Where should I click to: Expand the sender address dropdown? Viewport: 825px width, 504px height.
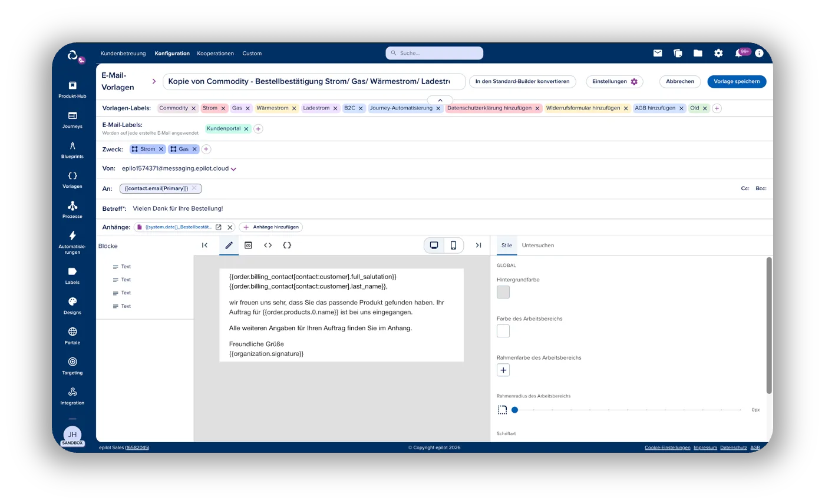[x=233, y=169]
